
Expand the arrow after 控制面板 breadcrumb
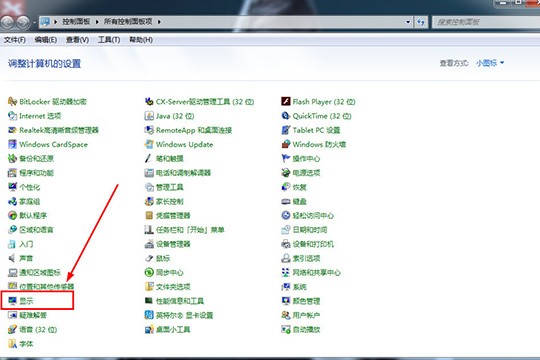click(x=97, y=22)
